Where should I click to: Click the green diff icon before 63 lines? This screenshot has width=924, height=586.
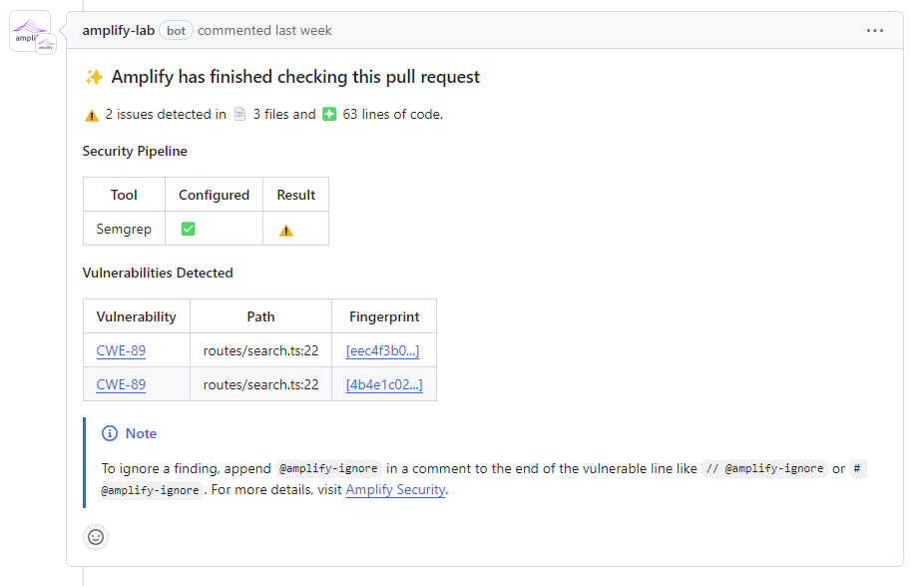click(x=329, y=113)
